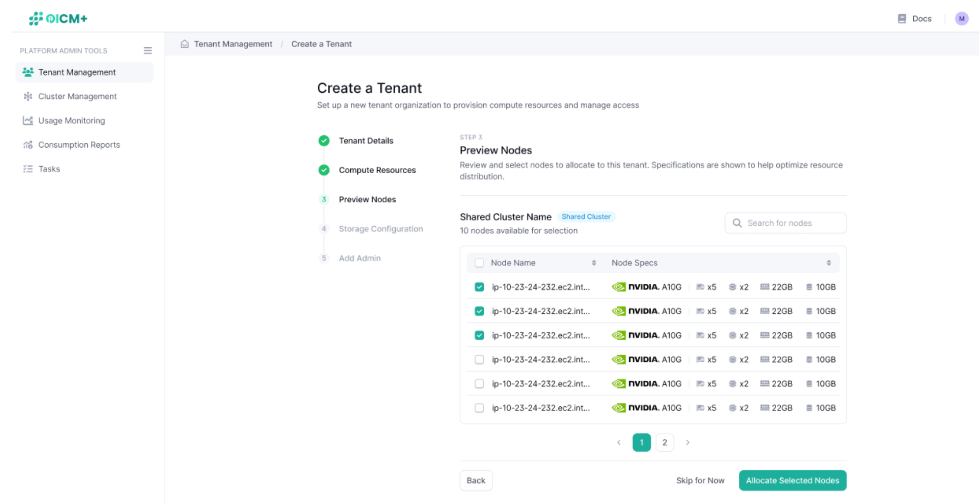Open Consumption Reports in sidebar
Image resolution: width=980 pixels, height=504 pixels.
click(x=79, y=145)
